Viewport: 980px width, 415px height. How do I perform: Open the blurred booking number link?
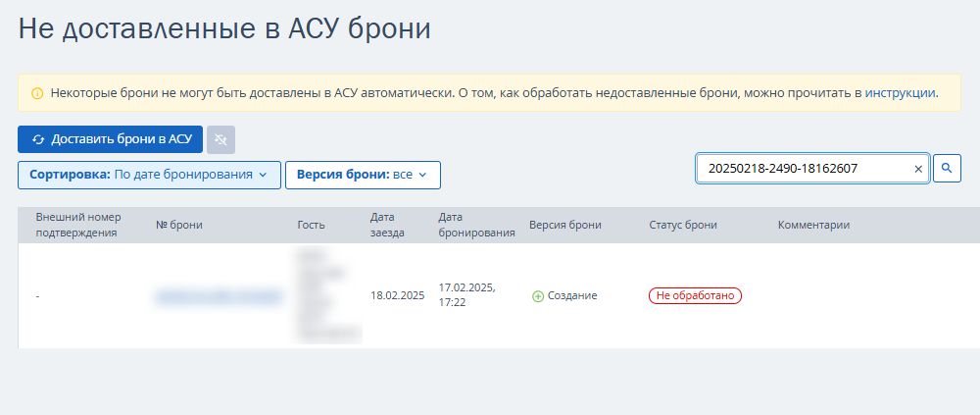[x=219, y=296]
